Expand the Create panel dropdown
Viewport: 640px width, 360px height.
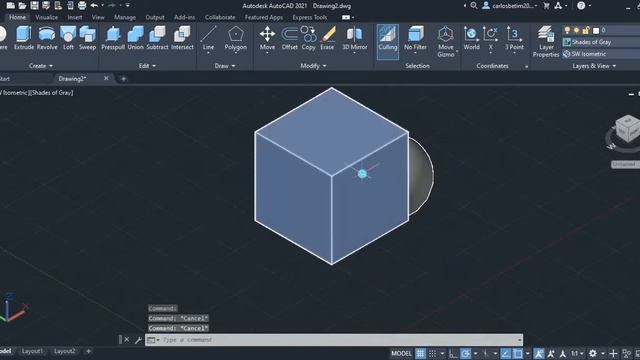tap(41, 66)
